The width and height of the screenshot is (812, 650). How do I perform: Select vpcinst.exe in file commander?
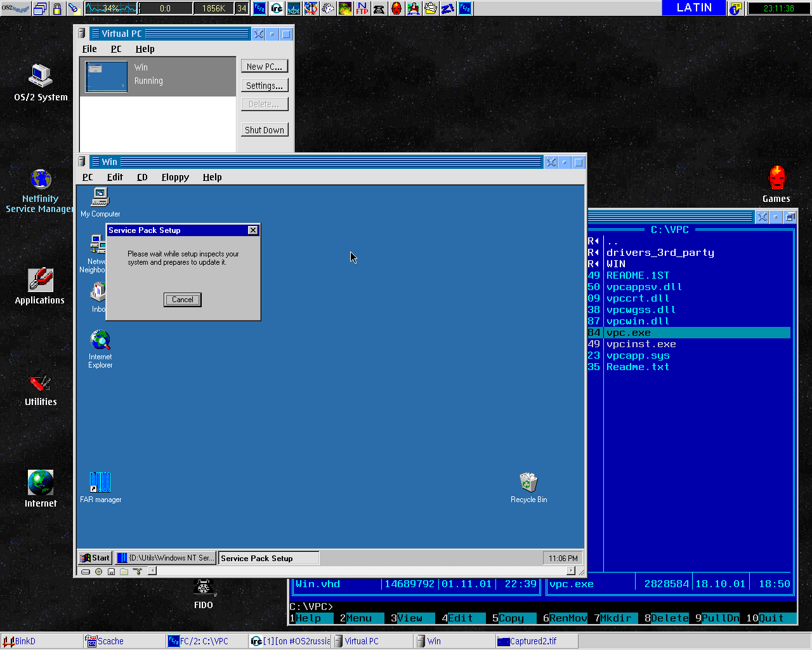[x=641, y=344]
